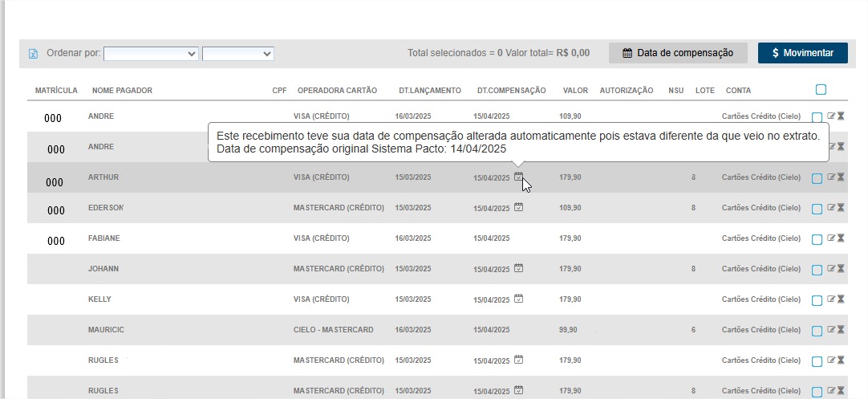Select the checkbox in JOHANN's row
This screenshot has height=399, width=868.
(x=817, y=270)
